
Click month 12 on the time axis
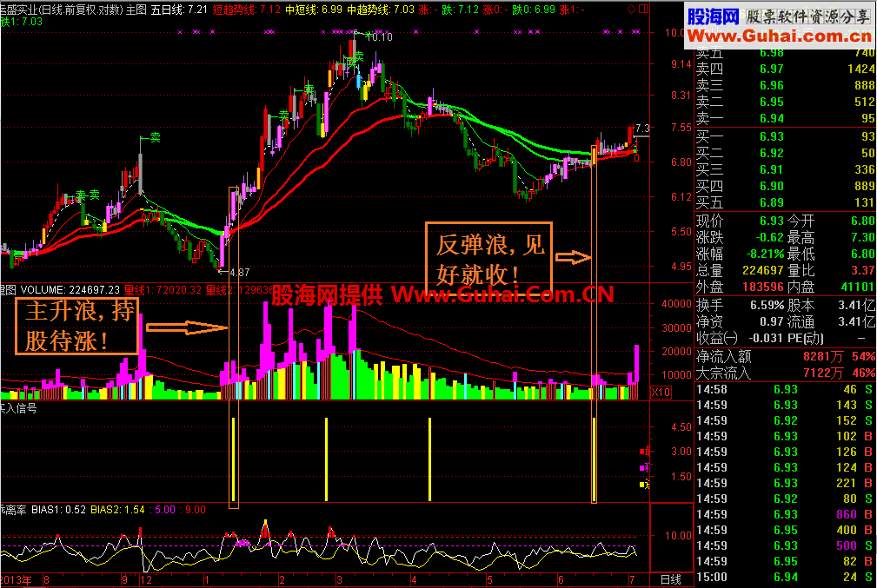(x=146, y=580)
